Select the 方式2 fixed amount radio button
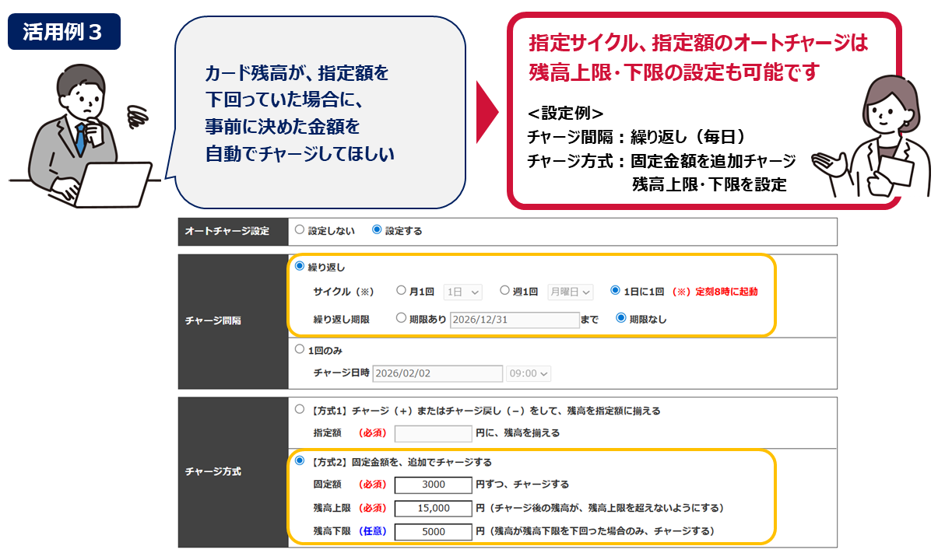938x560 pixels. tap(300, 461)
